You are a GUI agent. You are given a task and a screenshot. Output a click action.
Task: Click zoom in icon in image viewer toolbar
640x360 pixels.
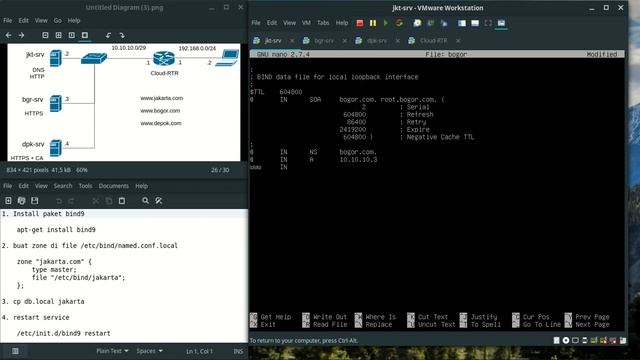coord(58,36)
